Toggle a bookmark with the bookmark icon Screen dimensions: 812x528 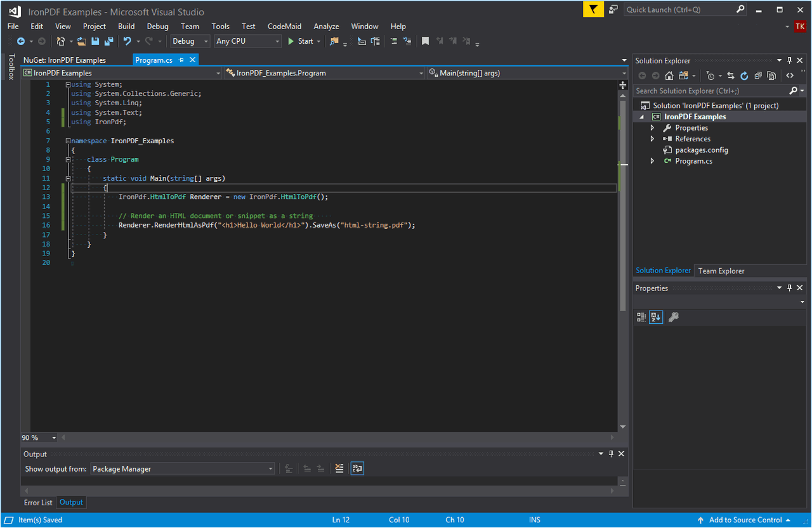pos(426,41)
